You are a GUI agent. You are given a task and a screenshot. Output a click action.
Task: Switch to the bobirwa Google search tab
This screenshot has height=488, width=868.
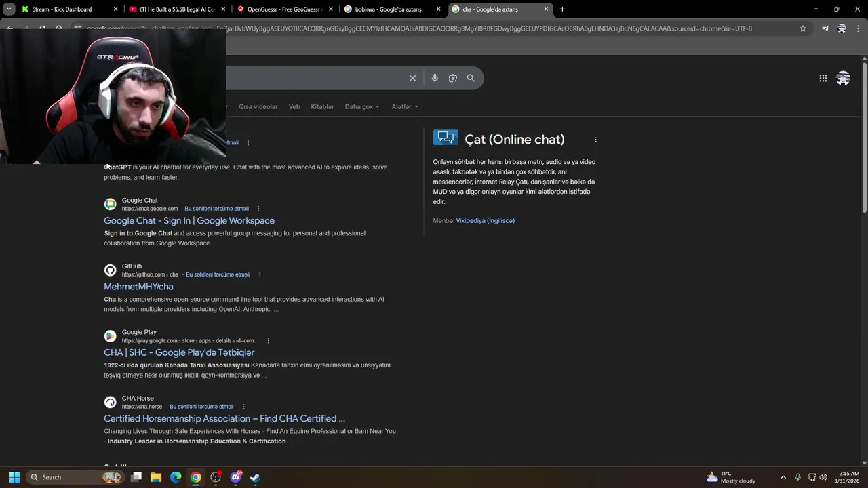pyautogui.click(x=392, y=9)
